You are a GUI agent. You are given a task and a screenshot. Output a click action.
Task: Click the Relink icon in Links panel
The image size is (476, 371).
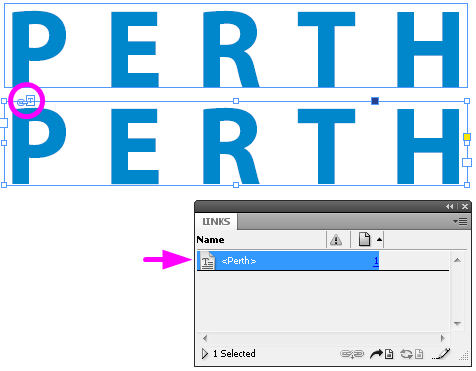click(352, 354)
